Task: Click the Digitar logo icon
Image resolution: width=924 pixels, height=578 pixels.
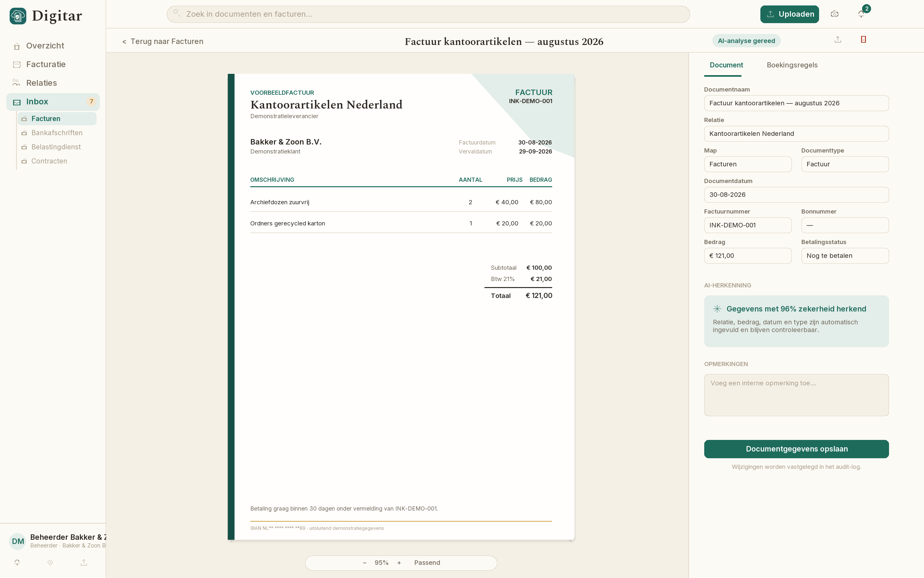Action: (x=18, y=16)
